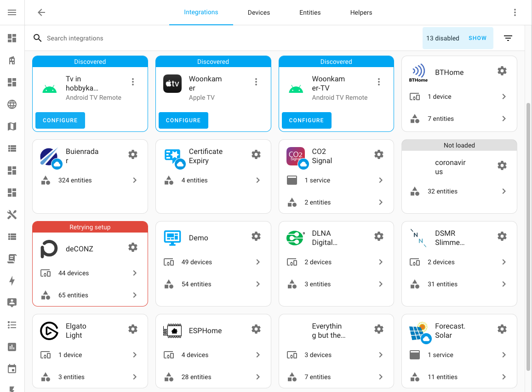Configure the Woonkamer Apple TV
The image size is (532, 392).
183,120
